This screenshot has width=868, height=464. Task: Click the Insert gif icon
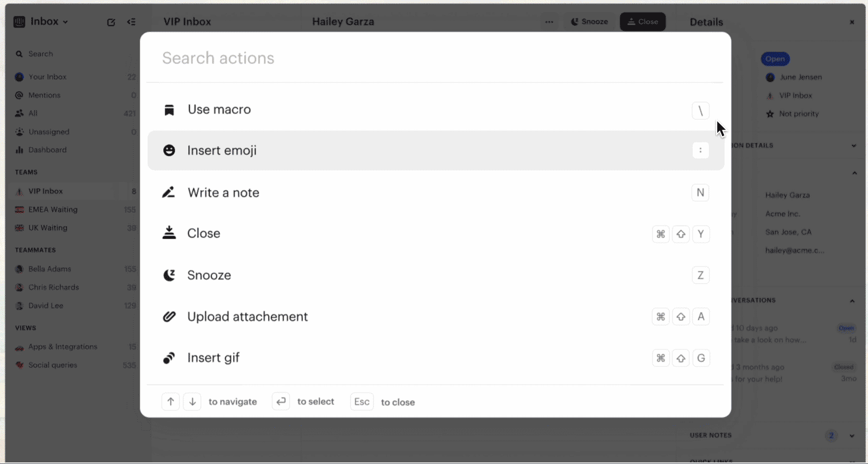pos(169,358)
